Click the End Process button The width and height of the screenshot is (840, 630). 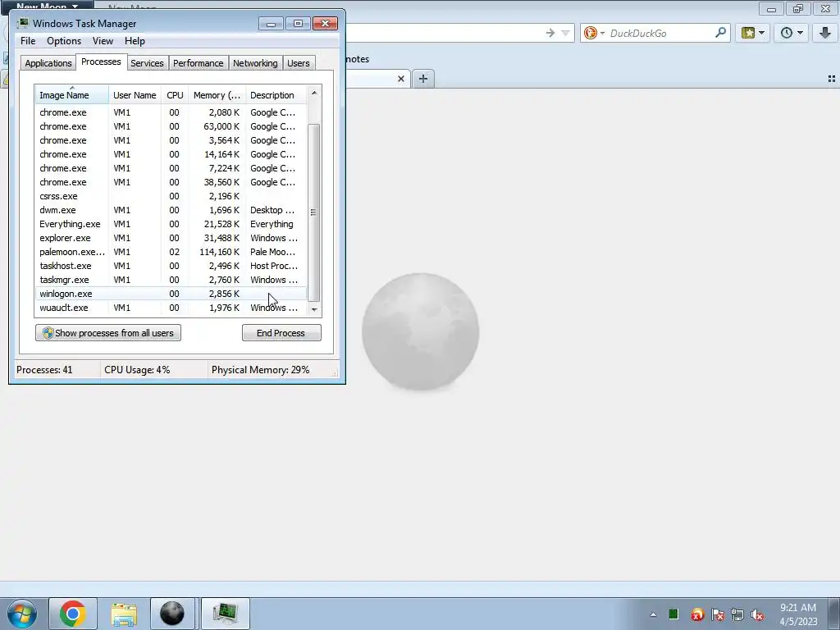pyautogui.click(x=281, y=333)
